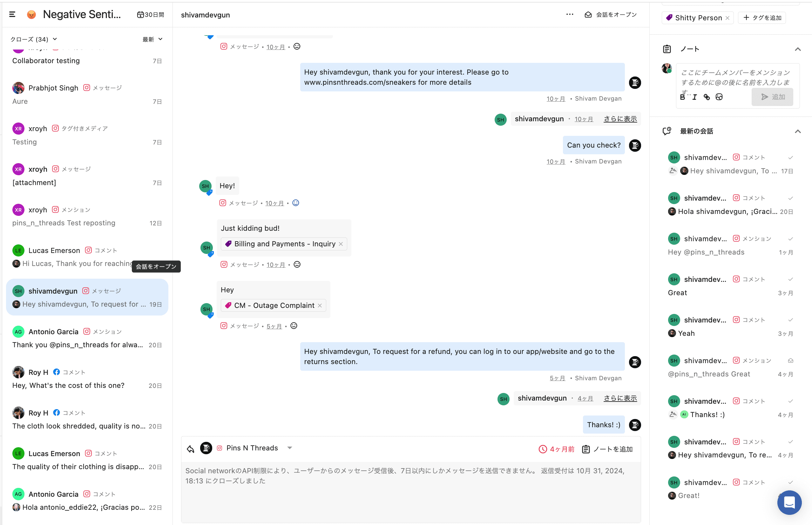Open emoji reaction for 'Hey!' message
This screenshot has width=812, height=525.
pos(296,203)
